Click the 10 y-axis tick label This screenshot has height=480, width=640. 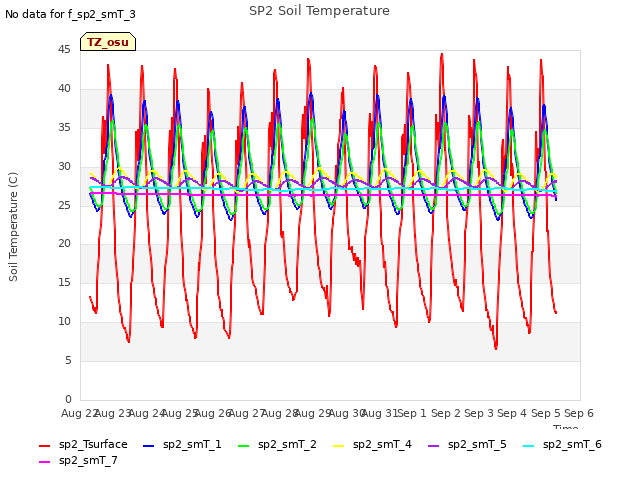coord(64,322)
